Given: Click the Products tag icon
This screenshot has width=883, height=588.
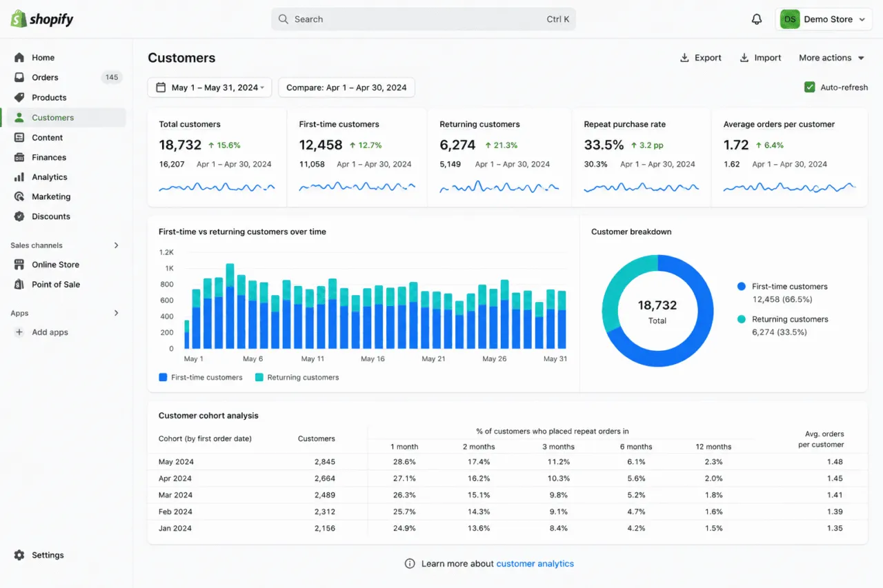Looking at the screenshot, I should tap(19, 98).
